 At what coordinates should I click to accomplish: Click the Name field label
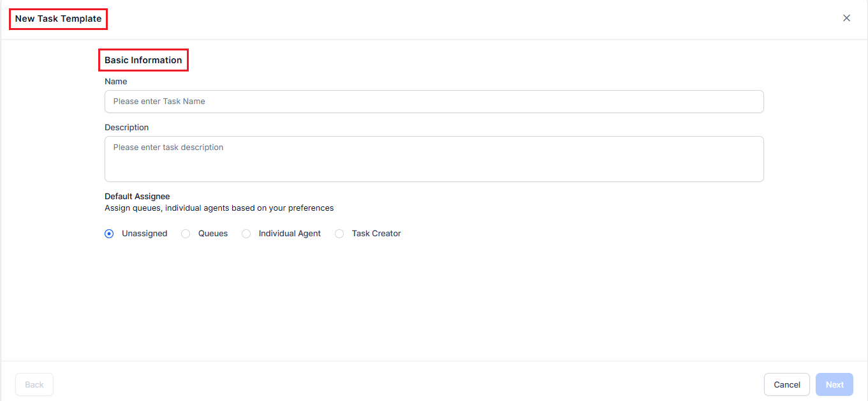(116, 82)
